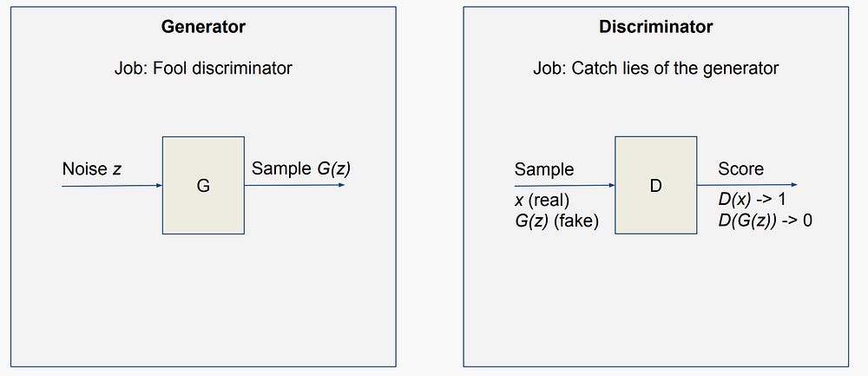Click the arrow entering the G box
This screenshot has width=868, height=376.
pos(113,185)
